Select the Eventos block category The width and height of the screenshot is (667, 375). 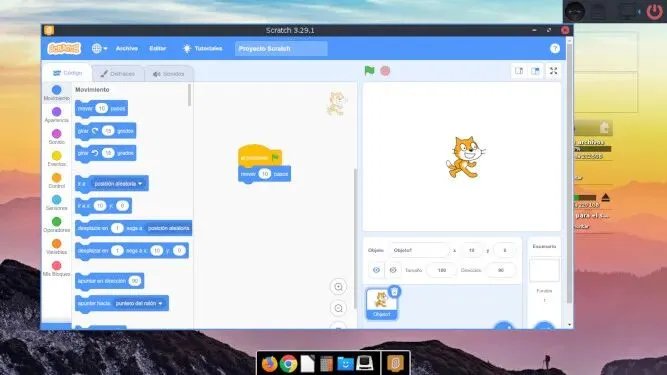coord(57,159)
